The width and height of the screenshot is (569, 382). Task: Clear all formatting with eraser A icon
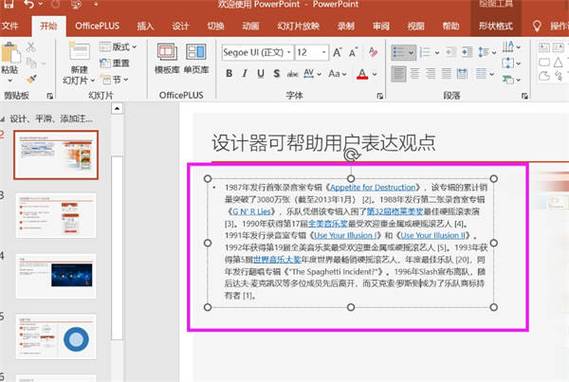point(373,52)
